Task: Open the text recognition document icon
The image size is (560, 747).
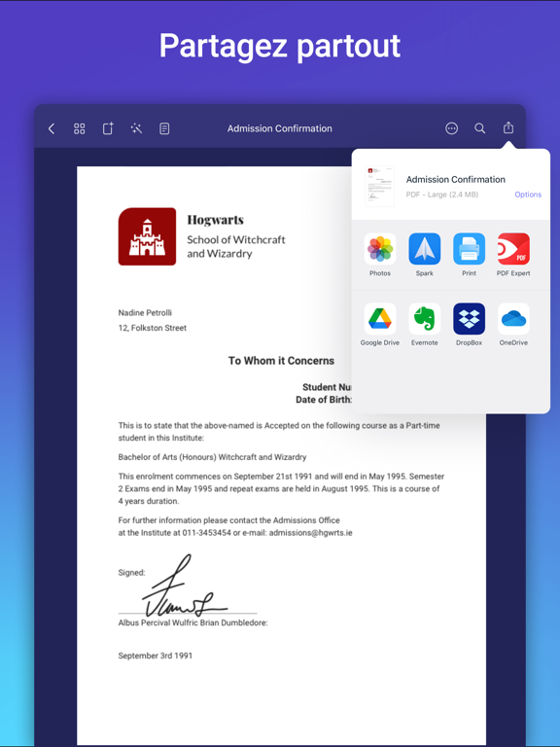Action: [164, 128]
